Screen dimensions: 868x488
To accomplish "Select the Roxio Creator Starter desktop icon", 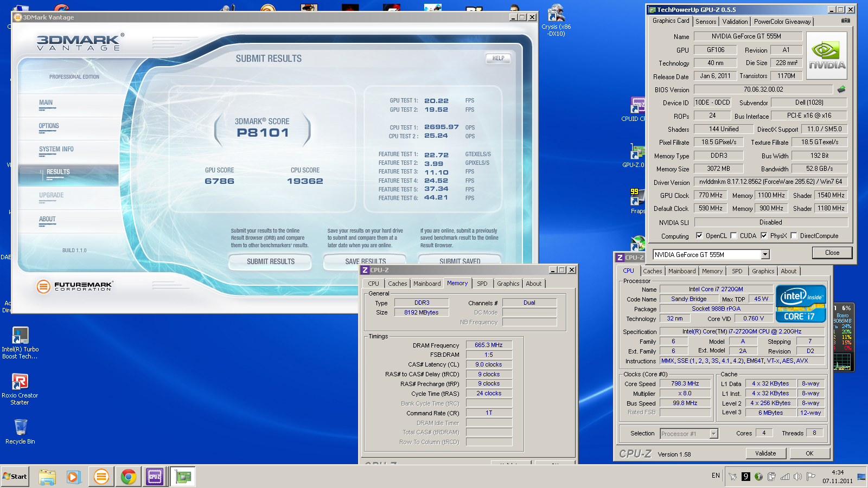I will click(20, 389).
